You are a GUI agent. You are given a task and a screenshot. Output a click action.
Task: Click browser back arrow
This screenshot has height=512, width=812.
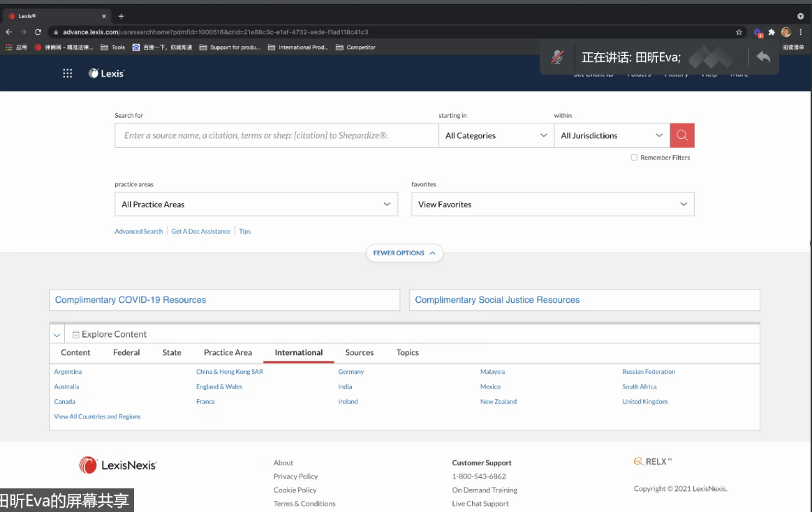[9, 32]
